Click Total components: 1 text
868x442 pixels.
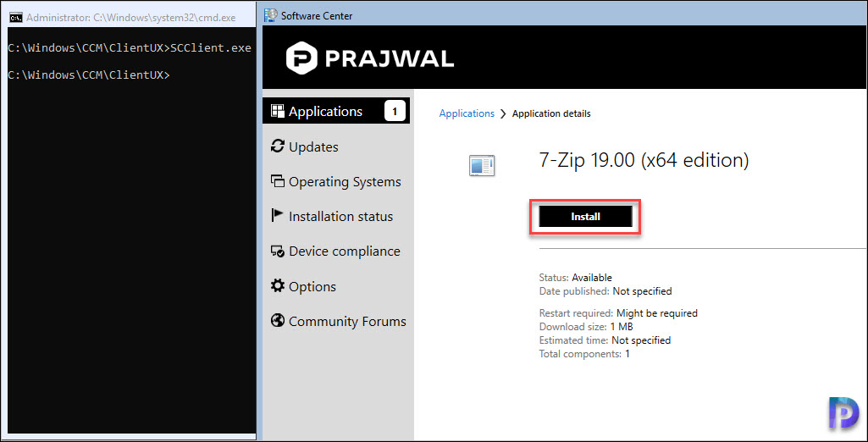pyautogui.click(x=584, y=354)
